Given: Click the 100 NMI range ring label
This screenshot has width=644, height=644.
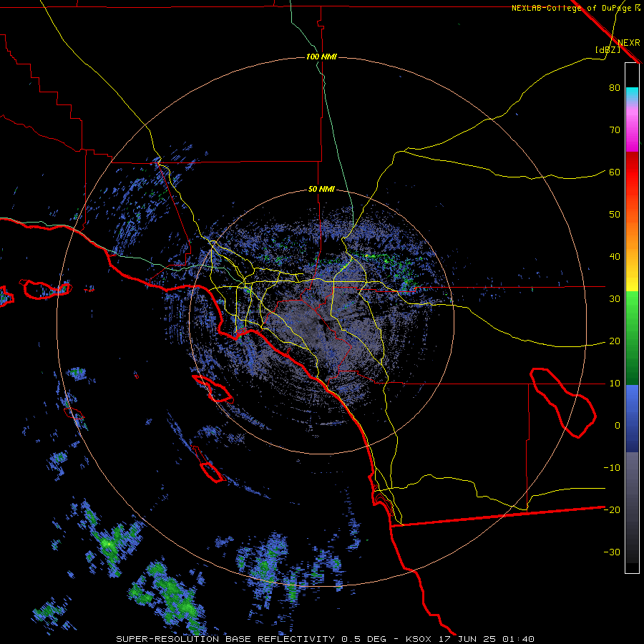Looking at the screenshot, I should 321,57.
